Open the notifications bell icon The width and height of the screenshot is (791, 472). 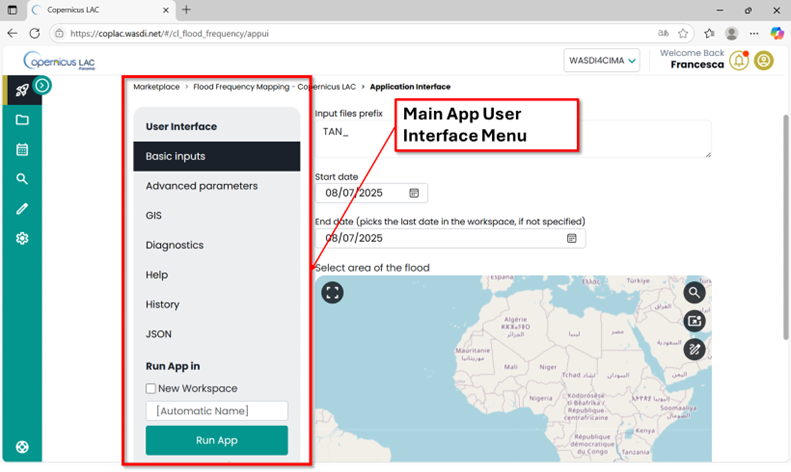point(739,61)
